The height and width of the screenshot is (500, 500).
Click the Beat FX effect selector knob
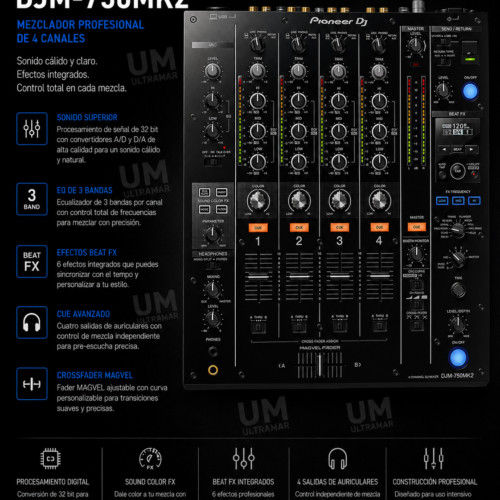[x=458, y=231]
